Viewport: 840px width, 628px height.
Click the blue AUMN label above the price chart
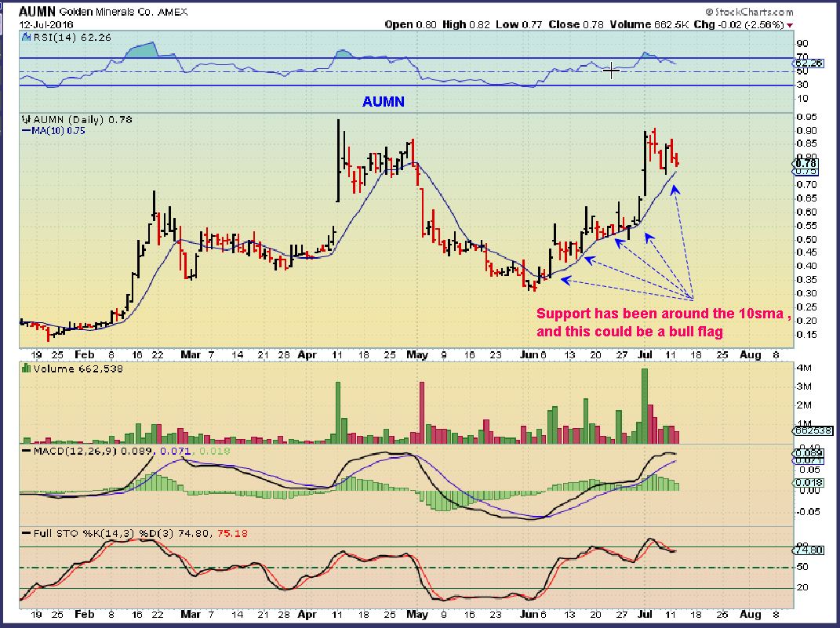[383, 102]
